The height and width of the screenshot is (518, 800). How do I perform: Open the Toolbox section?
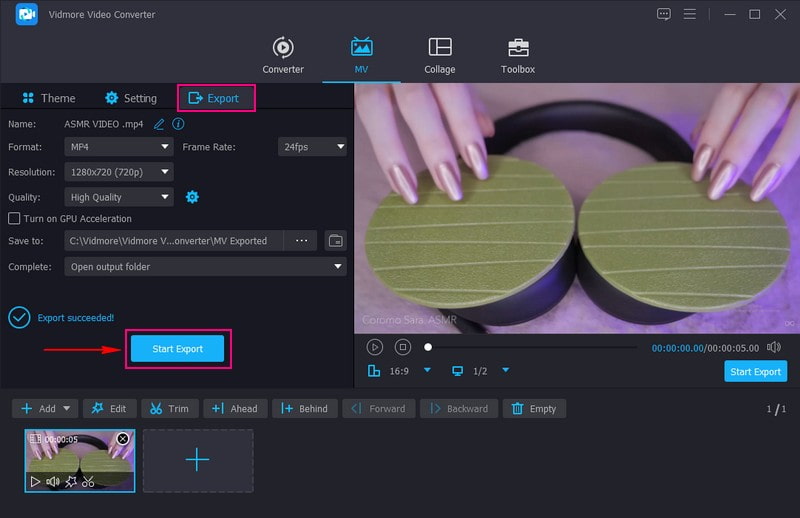tap(518, 56)
